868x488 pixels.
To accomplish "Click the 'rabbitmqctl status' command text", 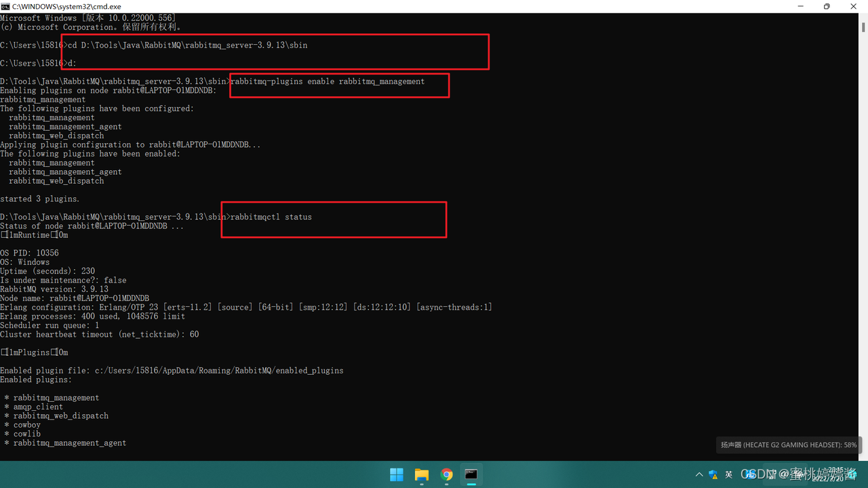I will pos(271,217).
